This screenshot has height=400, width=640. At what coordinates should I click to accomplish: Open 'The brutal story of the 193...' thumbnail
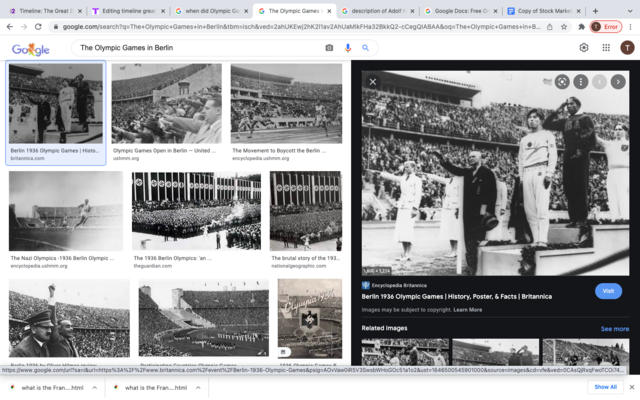[306, 211]
